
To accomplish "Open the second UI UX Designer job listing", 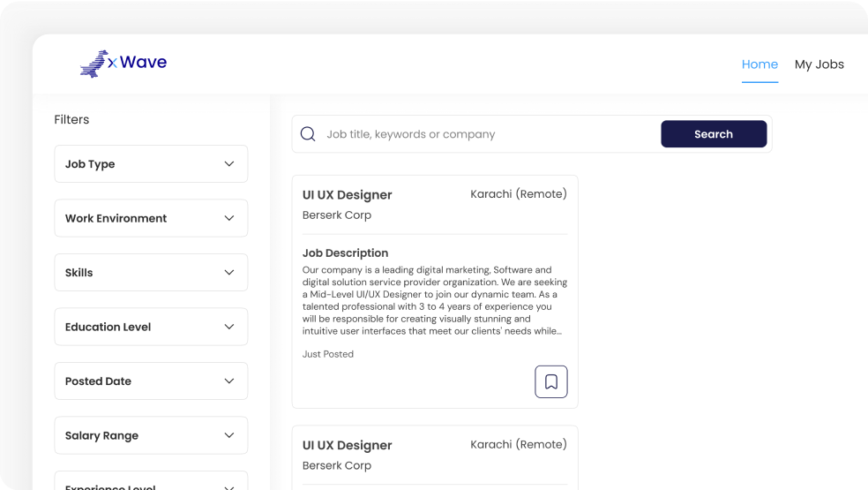I will [x=347, y=446].
